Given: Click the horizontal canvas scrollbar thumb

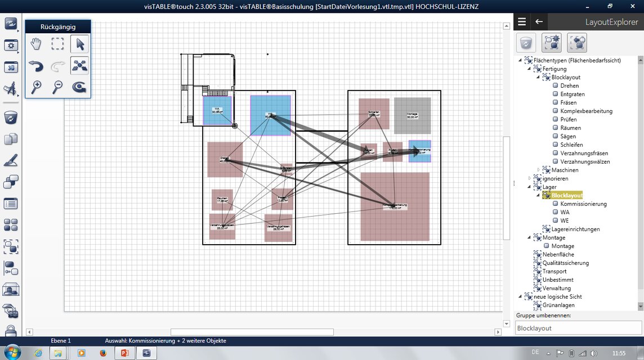Looking at the screenshot, I should pos(252,332).
